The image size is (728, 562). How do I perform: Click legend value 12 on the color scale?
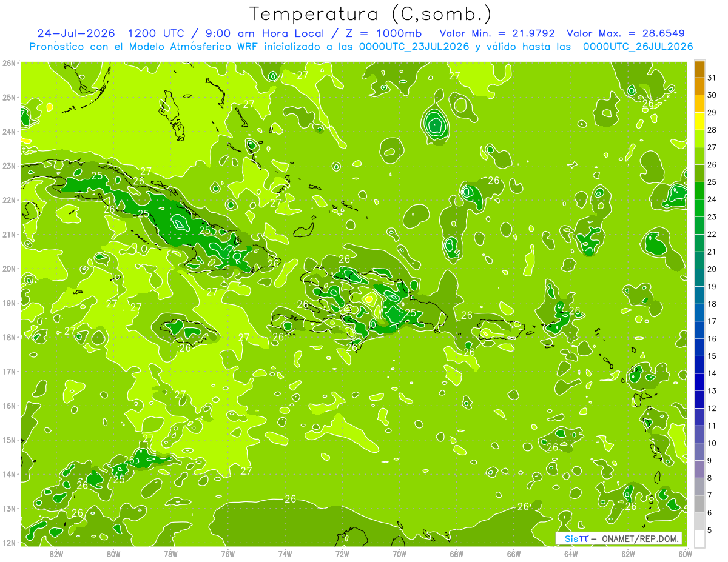[x=712, y=408]
